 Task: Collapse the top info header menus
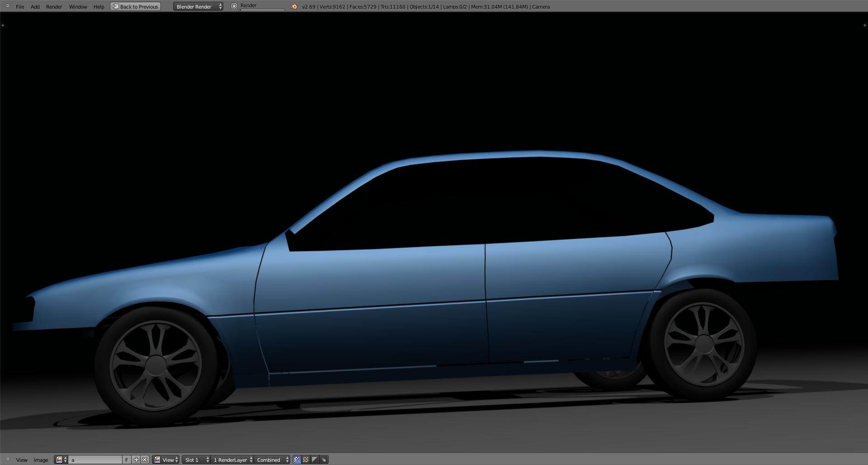click(x=8, y=6)
